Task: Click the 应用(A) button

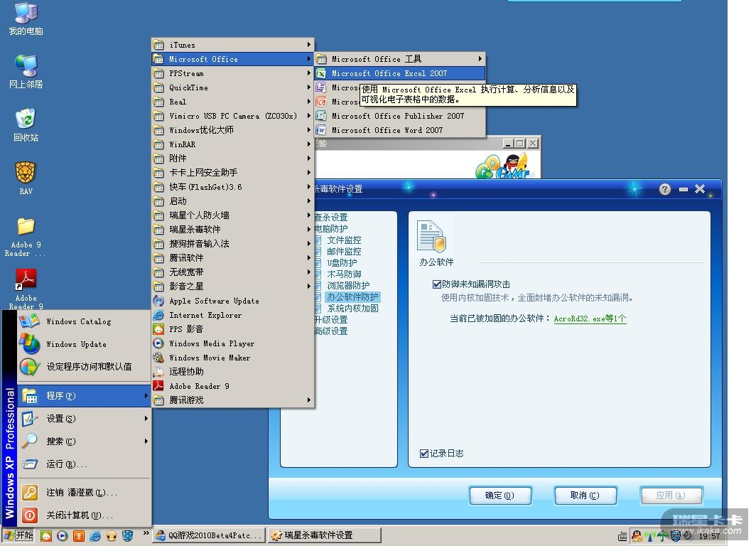Action: 671,496
